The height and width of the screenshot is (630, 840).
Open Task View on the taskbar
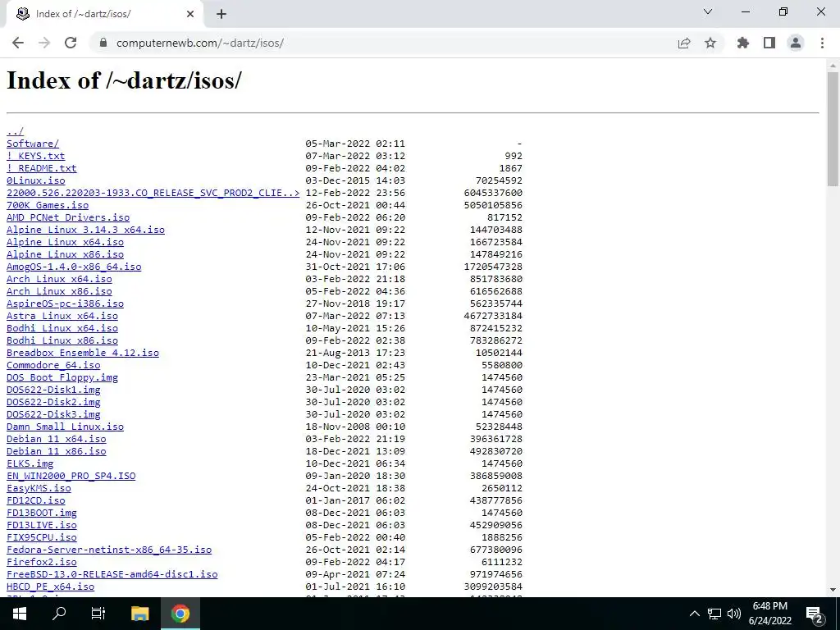tap(98, 614)
